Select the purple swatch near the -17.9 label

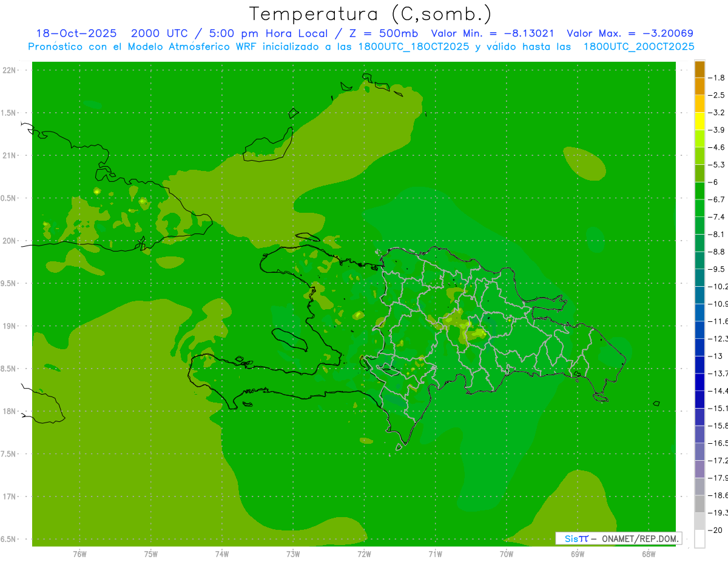click(x=699, y=469)
